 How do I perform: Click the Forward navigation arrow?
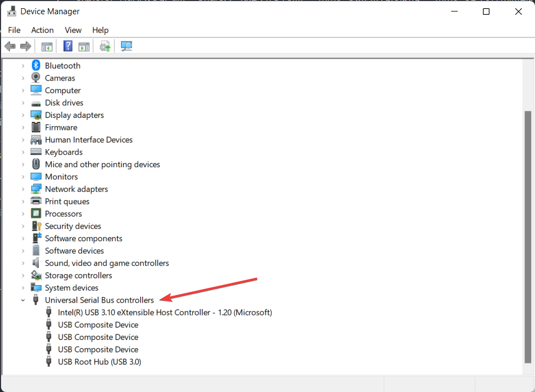pos(26,46)
